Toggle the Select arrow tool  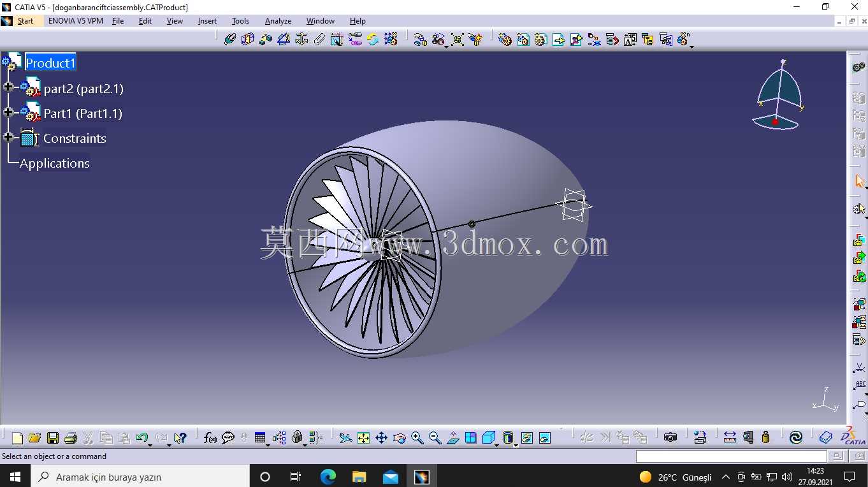[x=860, y=181]
